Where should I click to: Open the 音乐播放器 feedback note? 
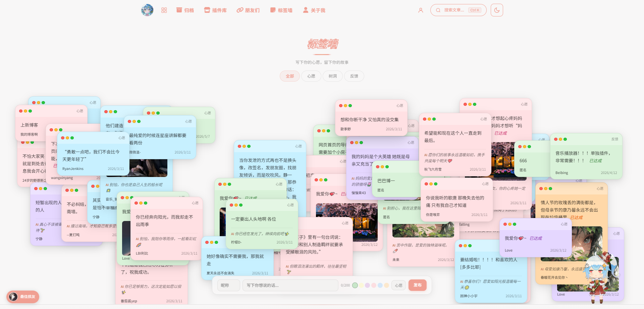click(x=586, y=157)
